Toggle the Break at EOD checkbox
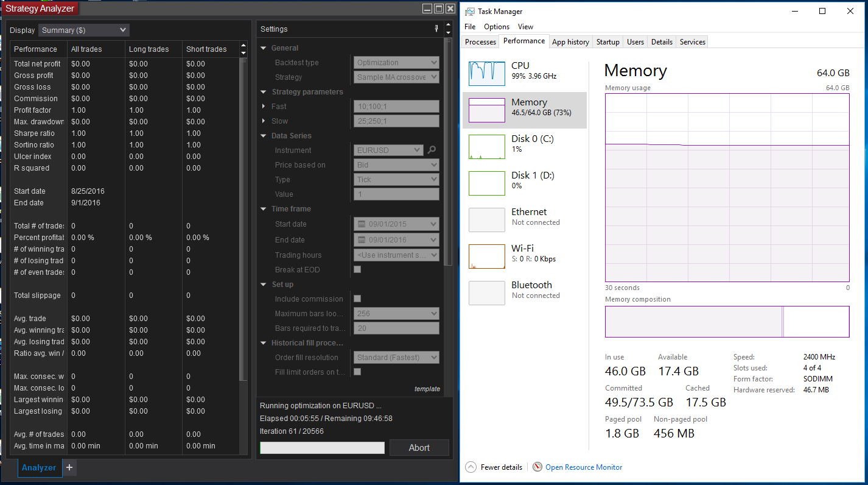Image resolution: width=868 pixels, height=485 pixels. [x=357, y=269]
